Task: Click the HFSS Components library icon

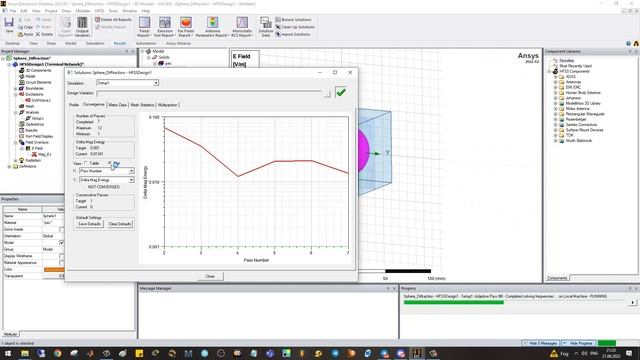Action: pyautogui.click(x=556, y=71)
